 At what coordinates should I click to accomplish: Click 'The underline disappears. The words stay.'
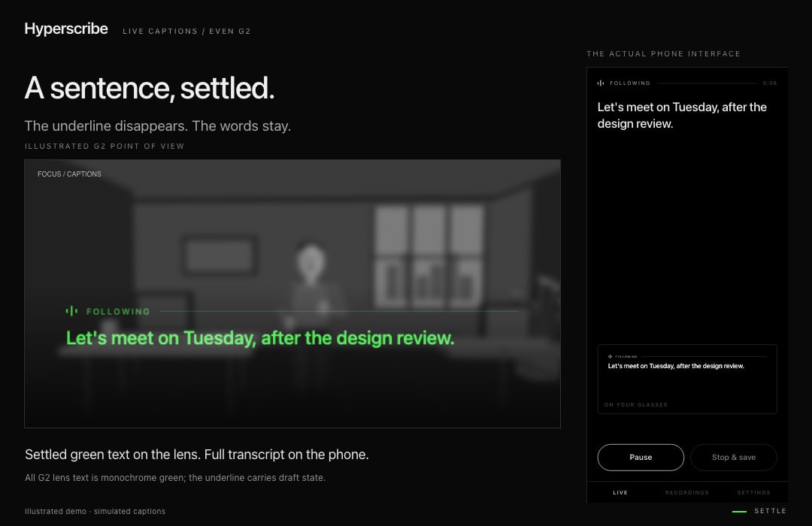[157, 125]
